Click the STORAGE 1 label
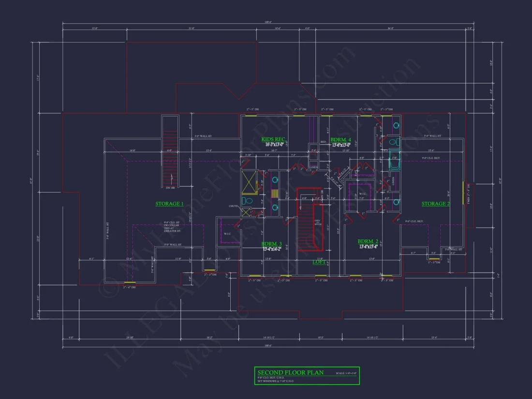532x399 pixels. [x=169, y=204]
